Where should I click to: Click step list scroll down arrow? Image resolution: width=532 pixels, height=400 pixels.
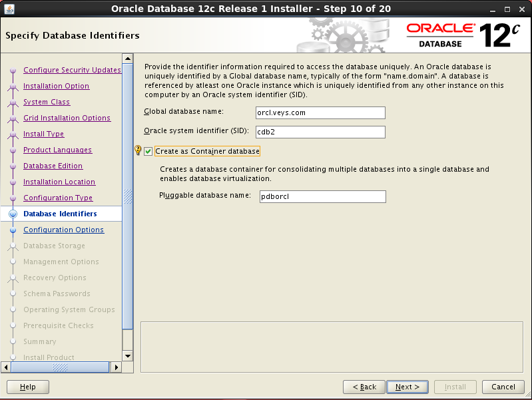pyautogui.click(x=128, y=356)
